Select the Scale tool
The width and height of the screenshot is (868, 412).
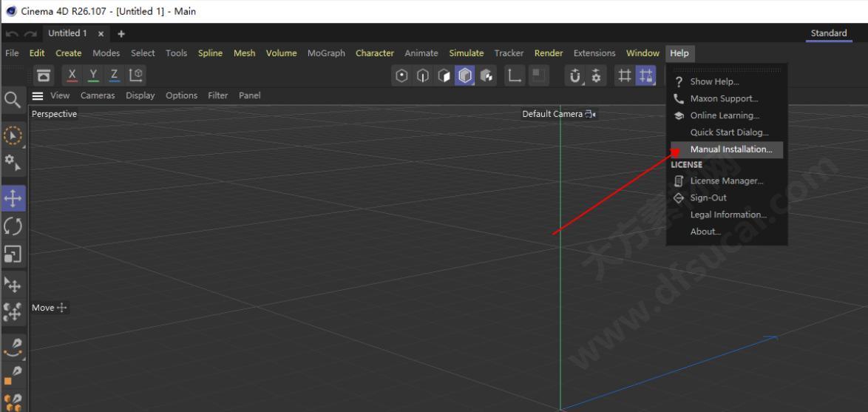pyautogui.click(x=13, y=254)
